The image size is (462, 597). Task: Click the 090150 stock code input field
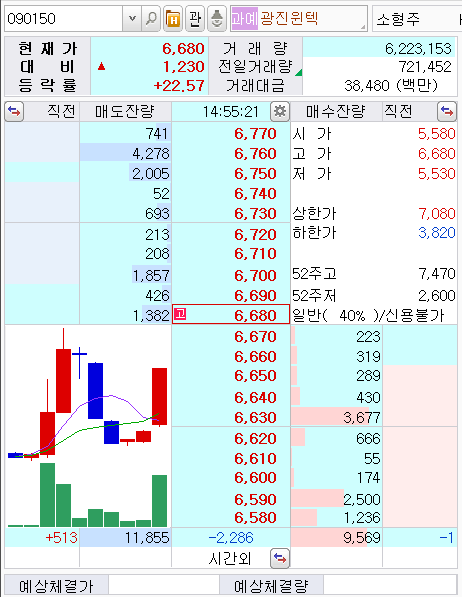[64, 18]
